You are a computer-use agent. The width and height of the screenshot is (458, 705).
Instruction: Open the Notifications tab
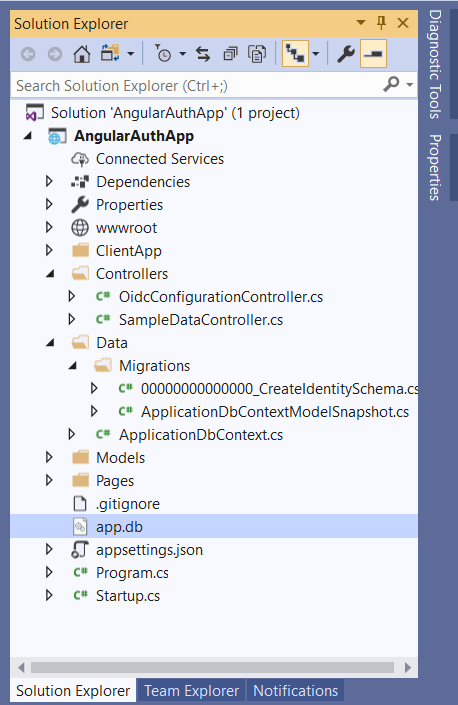(295, 691)
